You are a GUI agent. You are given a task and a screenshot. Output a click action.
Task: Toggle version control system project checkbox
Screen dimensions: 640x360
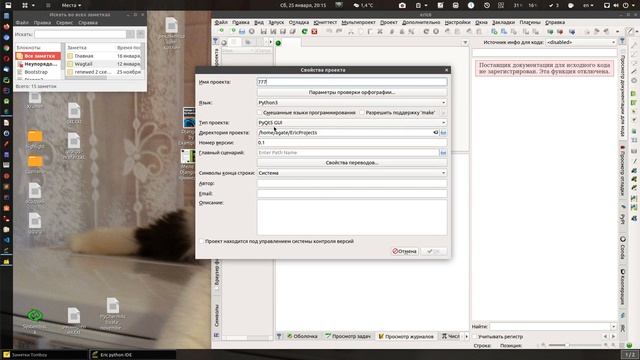(202, 241)
